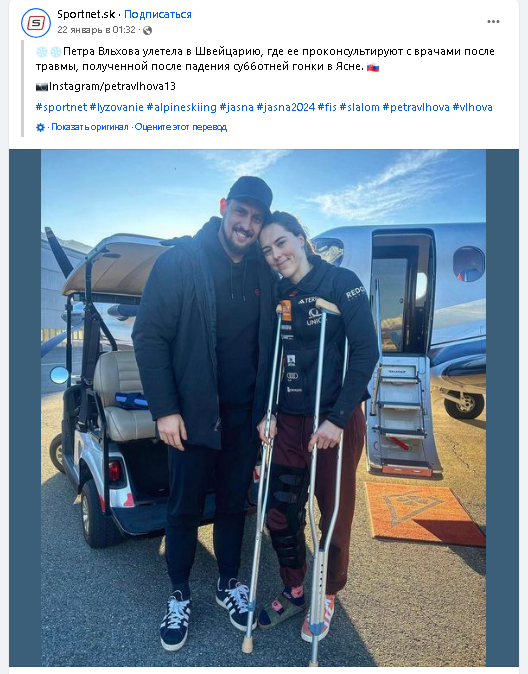Image resolution: width=528 pixels, height=674 pixels.
Task: Click Оцените этот перевод link
Action: pyautogui.click(x=181, y=127)
